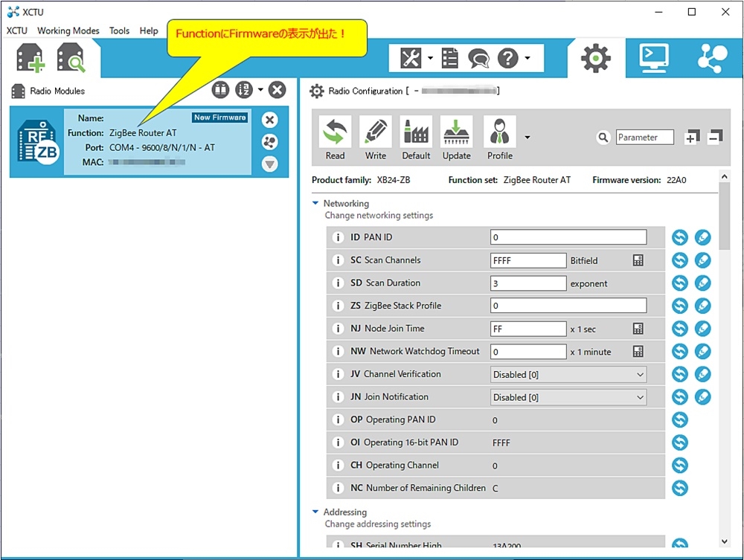
Task: Switch to Network working mode
Action: (x=712, y=58)
